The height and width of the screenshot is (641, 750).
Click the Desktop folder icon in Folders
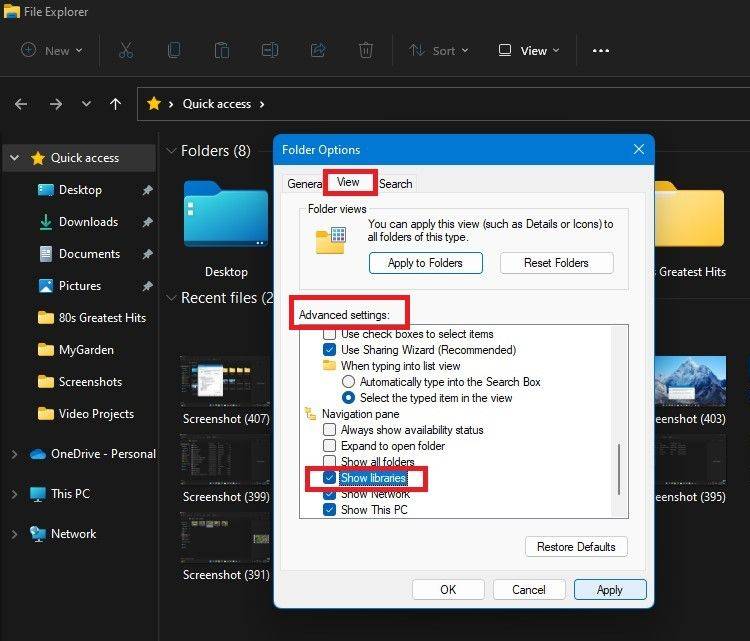click(x=226, y=214)
